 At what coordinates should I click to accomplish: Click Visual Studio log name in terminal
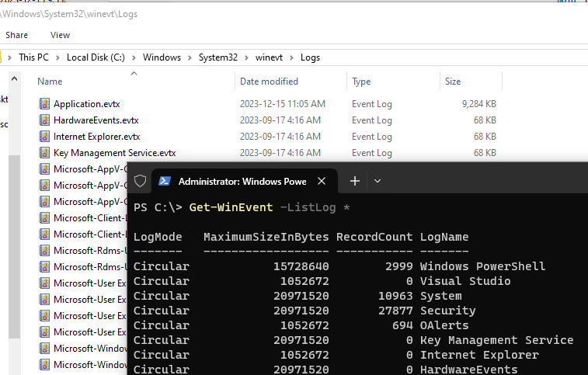pyautogui.click(x=465, y=281)
